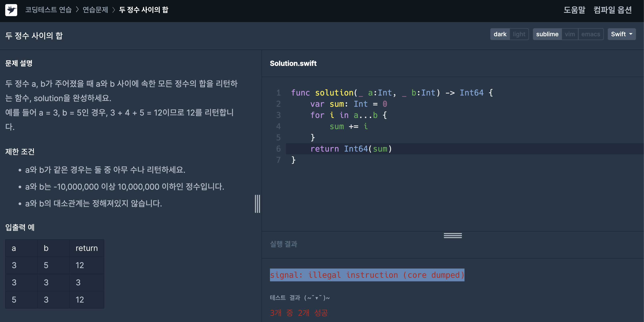Click line 6 in the code editor

[351, 149]
